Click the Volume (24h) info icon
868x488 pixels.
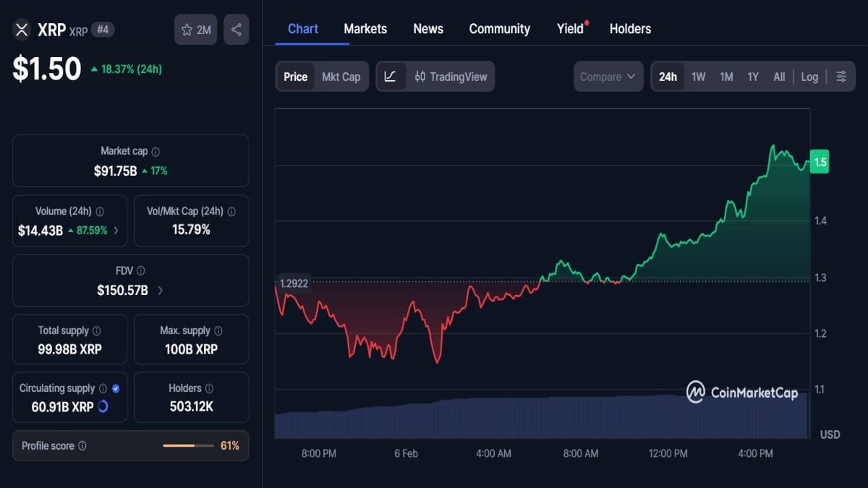pyautogui.click(x=100, y=212)
